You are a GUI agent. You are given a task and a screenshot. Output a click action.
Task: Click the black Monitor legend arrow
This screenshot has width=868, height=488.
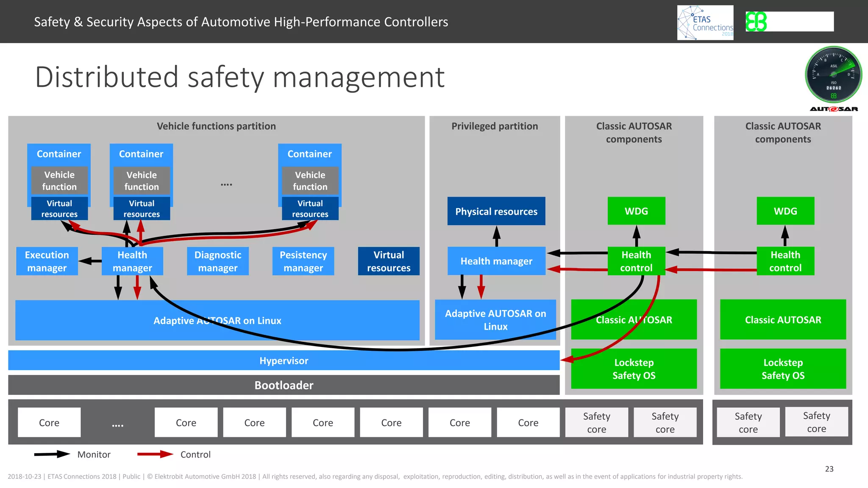tap(52, 454)
